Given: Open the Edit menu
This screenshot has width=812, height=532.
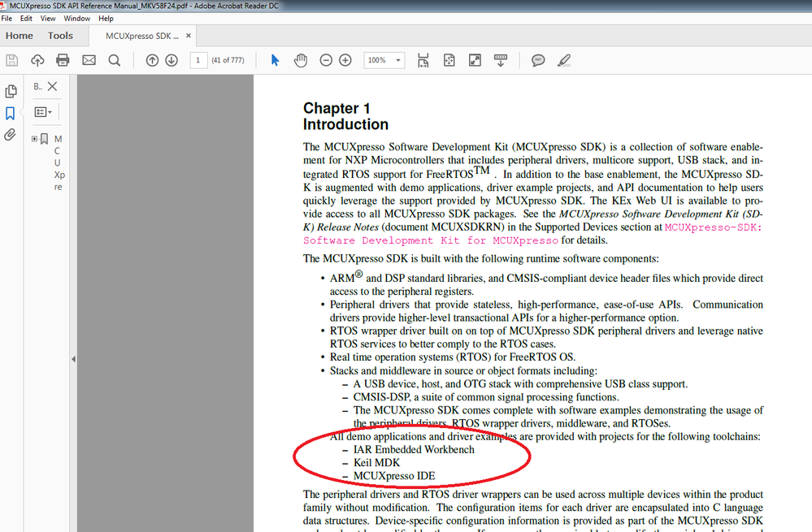Looking at the screenshot, I should 26,18.
